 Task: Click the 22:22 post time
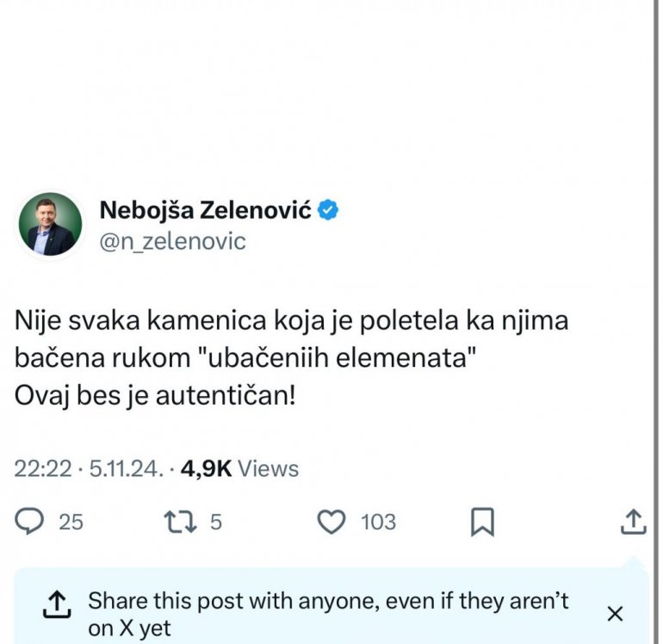click(42, 468)
